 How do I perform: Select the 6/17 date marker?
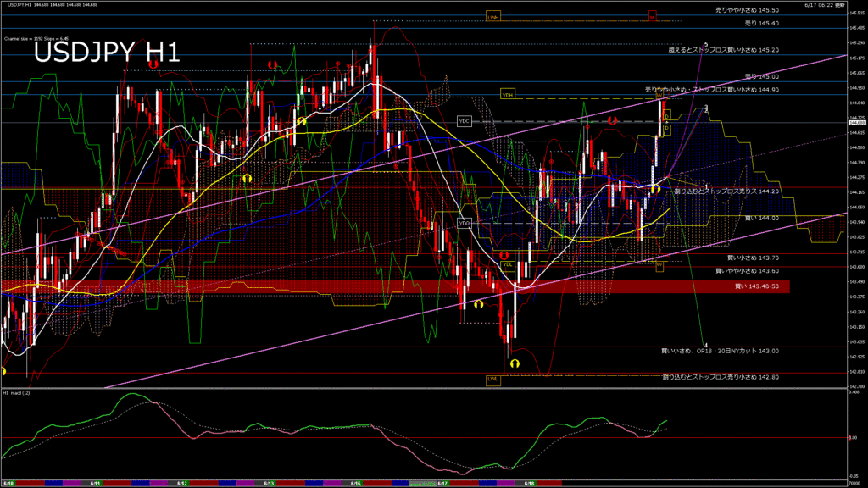[442, 484]
